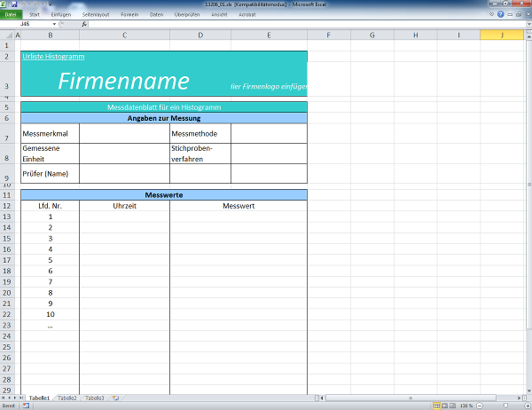This screenshot has height=410, width=532.
Task: Click the Undo arrow icon
Action: [23, 4]
